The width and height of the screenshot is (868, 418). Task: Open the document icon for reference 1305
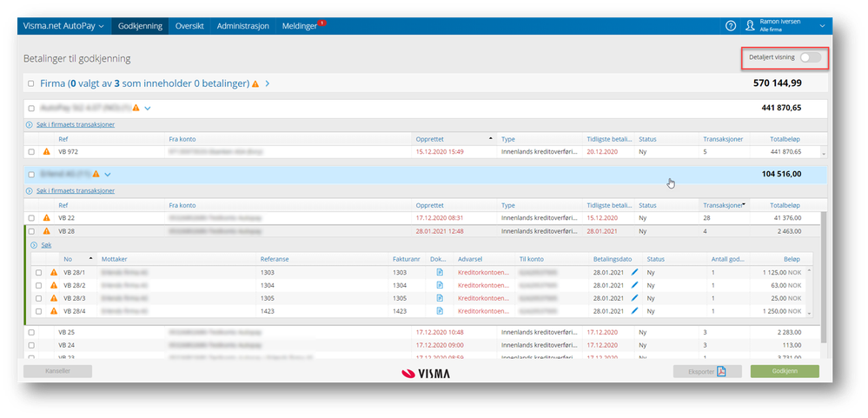[x=440, y=298]
